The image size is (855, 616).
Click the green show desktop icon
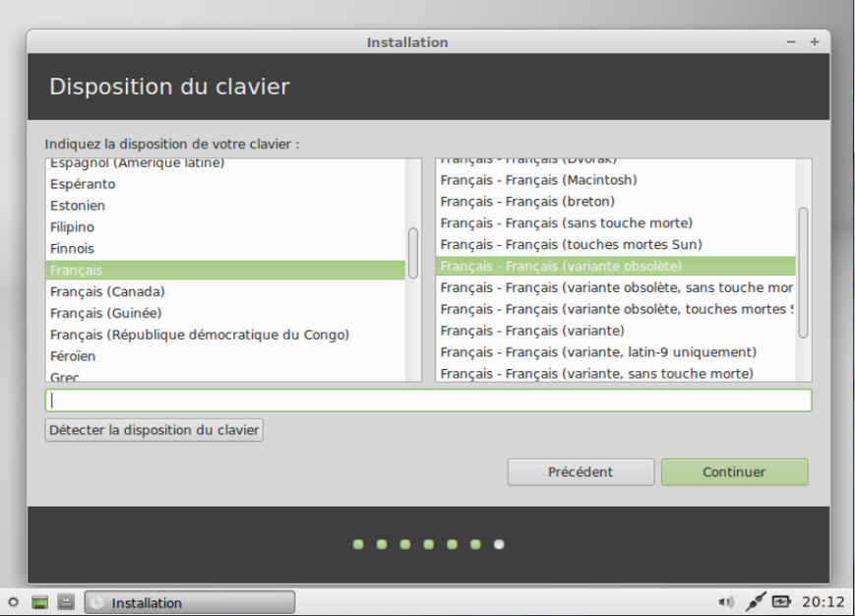[39, 602]
